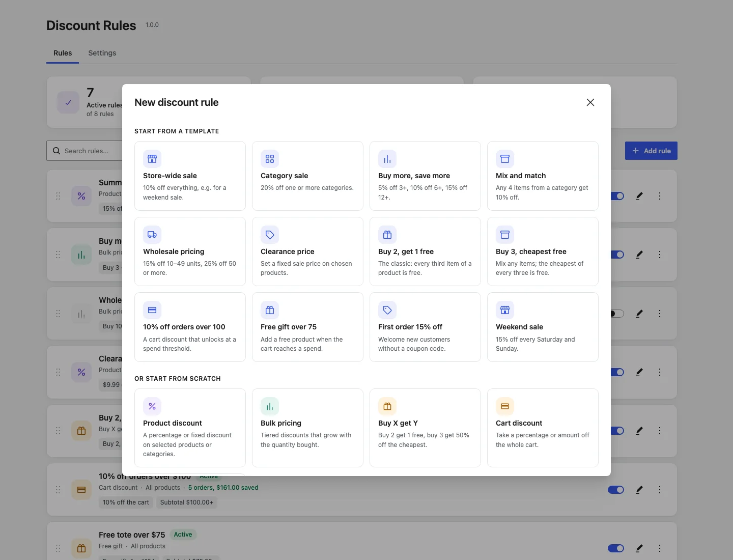Choose the Weekend sale template title
This screenshot has width=733, height=560.
tap(519, 327)
